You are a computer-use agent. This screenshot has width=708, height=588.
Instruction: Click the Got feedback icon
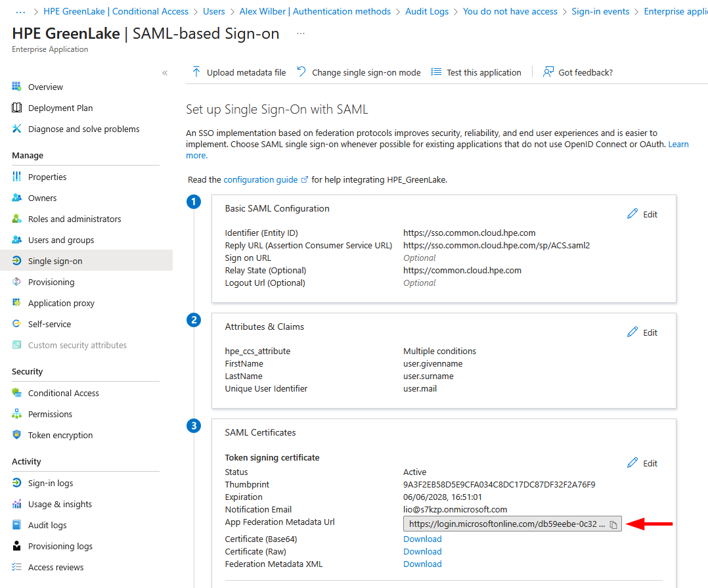click(548, 72)
